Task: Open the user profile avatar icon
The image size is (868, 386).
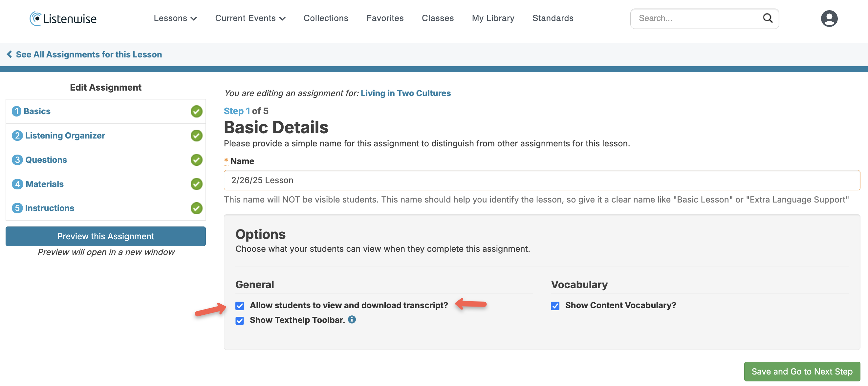Action: [x=829, y=18]
